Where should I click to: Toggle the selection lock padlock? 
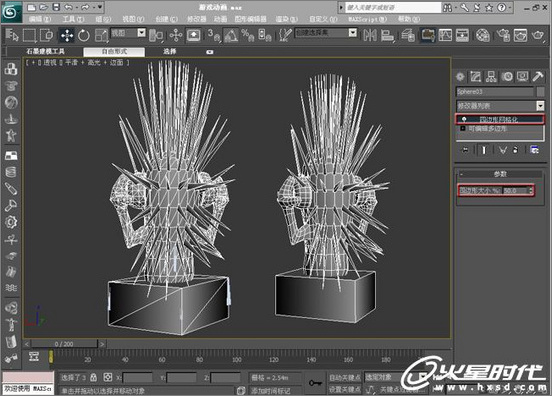coord(93,377)
